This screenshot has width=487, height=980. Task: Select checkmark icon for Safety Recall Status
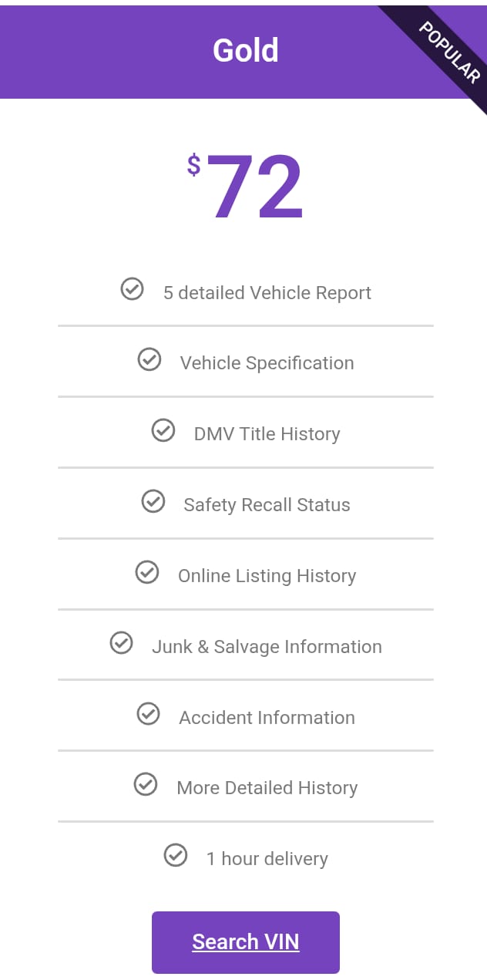[x=153, y=501]
